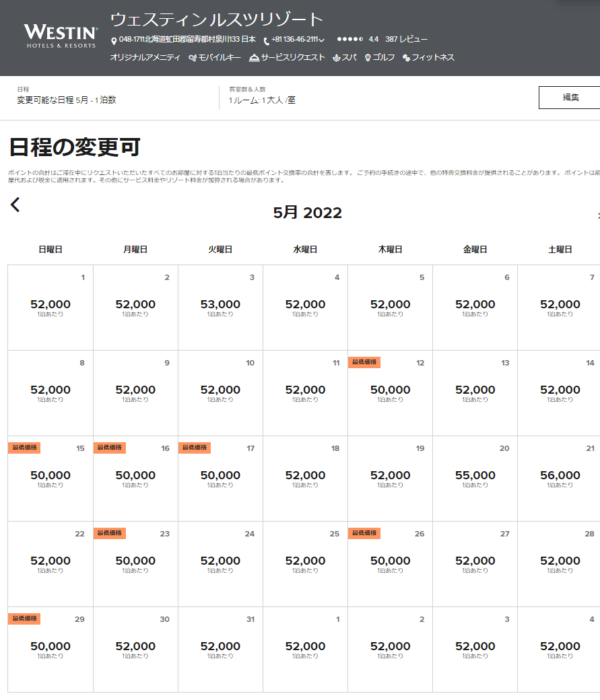
Task: Go to previous month with left chevron
Action: pyautogui.click(x=15, y=205)
